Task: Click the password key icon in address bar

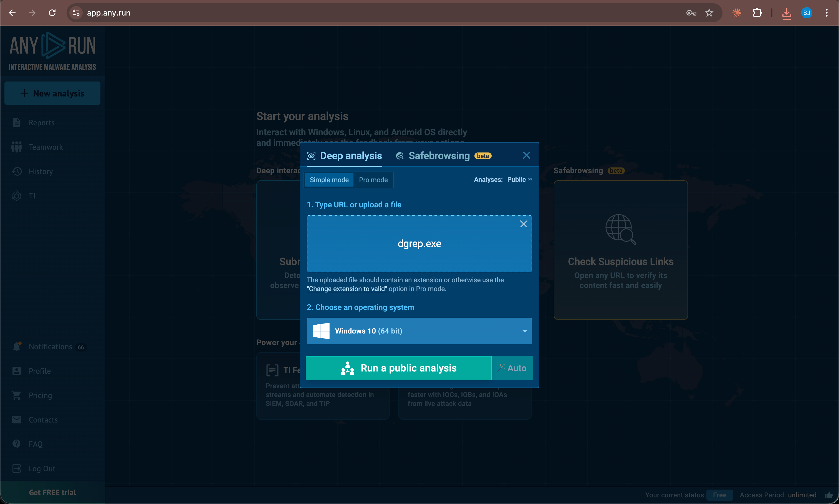Action: click(x=691, y=13)
